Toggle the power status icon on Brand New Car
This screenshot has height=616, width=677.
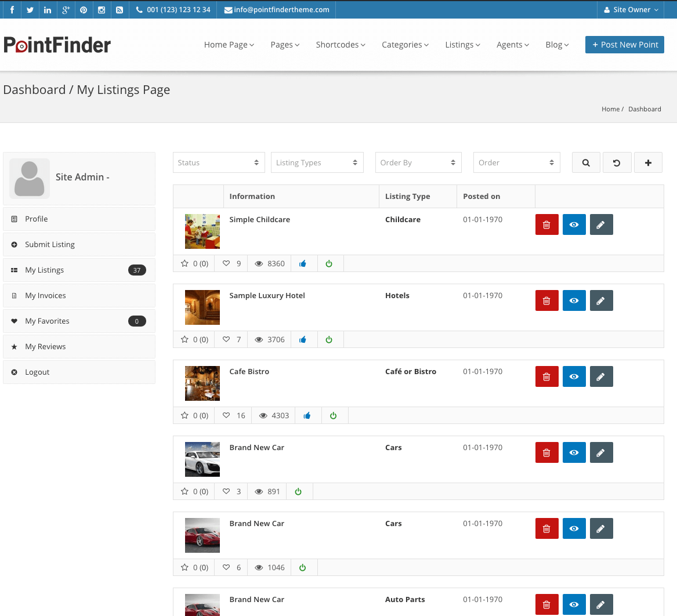pyautogui.click(x=298, y=491)
